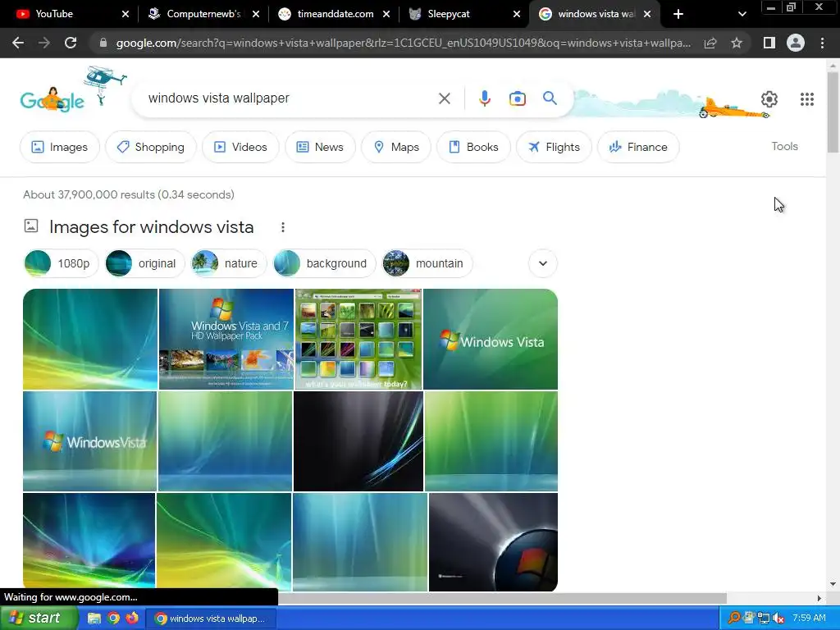Click the horizontal scrollbar right arrow
The width and height of the screenshot is (840, 630).
819,598
